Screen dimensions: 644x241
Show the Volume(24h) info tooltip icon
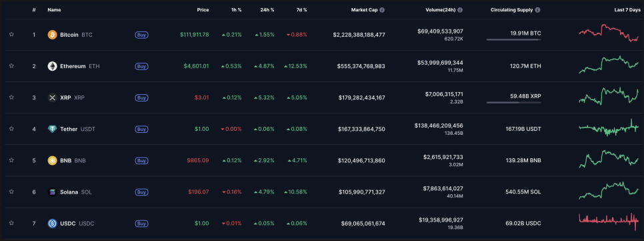tap(460, 10)
